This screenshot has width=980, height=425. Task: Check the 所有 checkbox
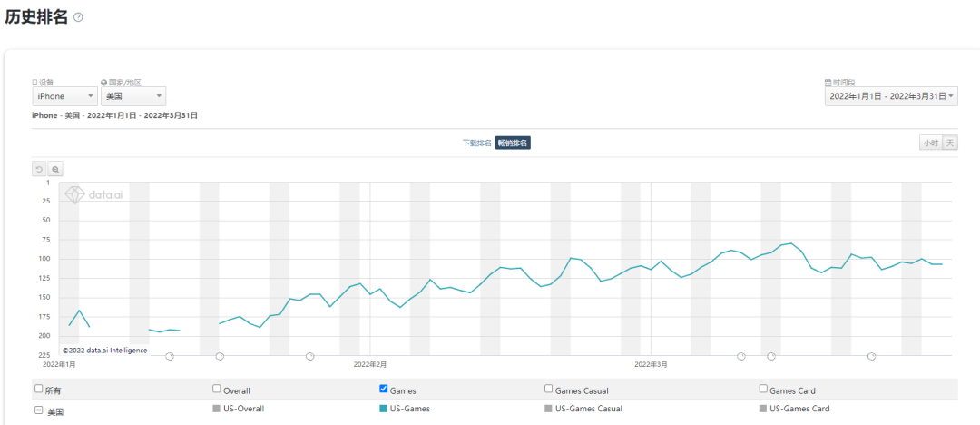point(38,389)
